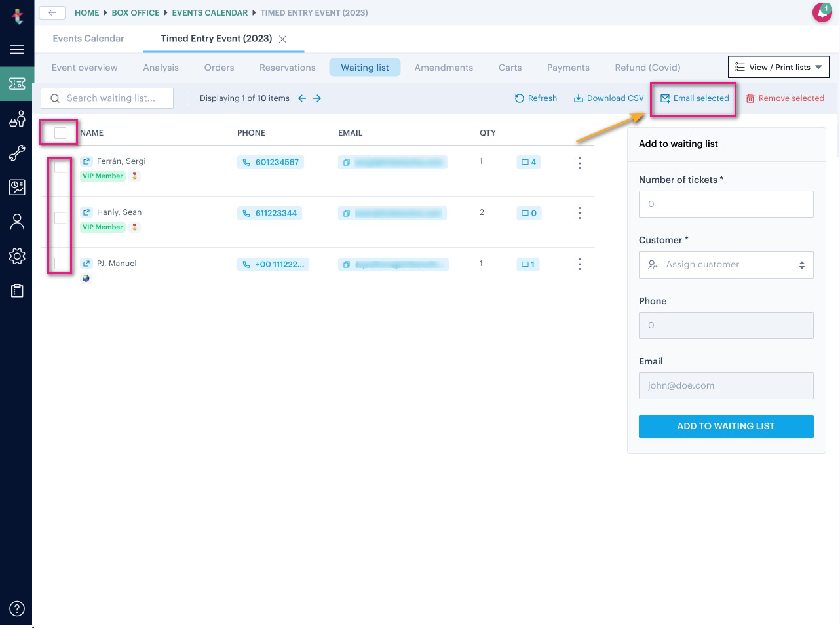Open the Assign customer dropdown
This screenshot has width=840, height=628.
tap(726, 264)
